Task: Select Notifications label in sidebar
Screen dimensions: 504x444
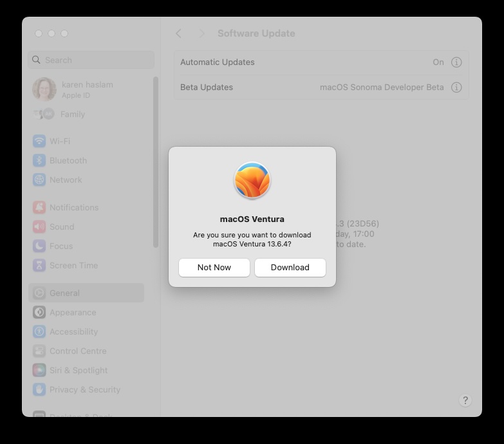Action: [74, 207]
